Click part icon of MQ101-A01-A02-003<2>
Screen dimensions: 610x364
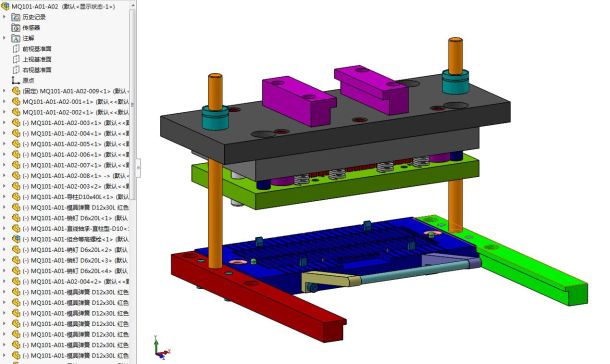pyautogui.click(x=16, y=186)
